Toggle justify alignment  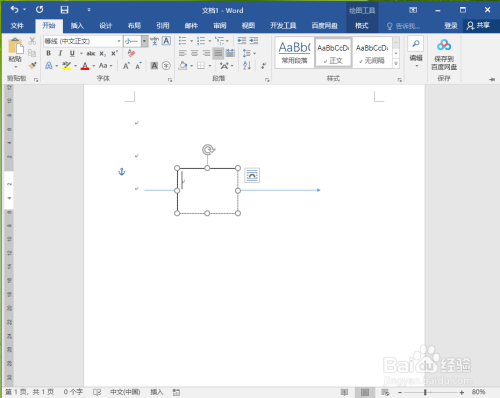218,53
